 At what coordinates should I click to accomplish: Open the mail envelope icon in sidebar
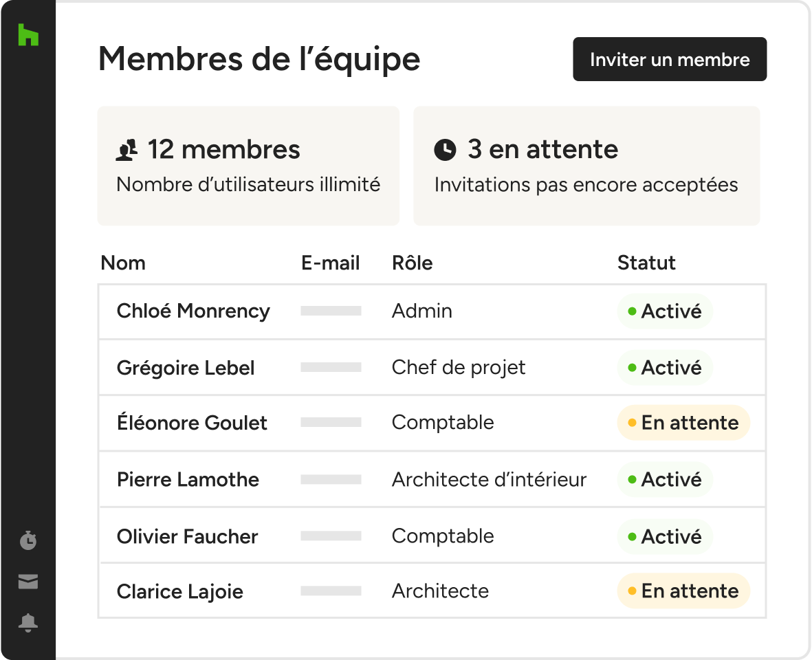28,582
